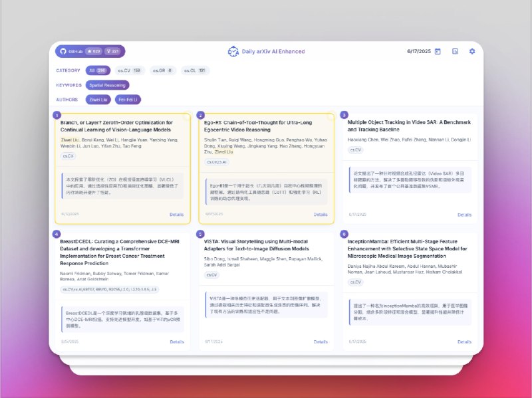Open Details for the InceptionMamba paper
Screen dimensions: 532x398
464,342
